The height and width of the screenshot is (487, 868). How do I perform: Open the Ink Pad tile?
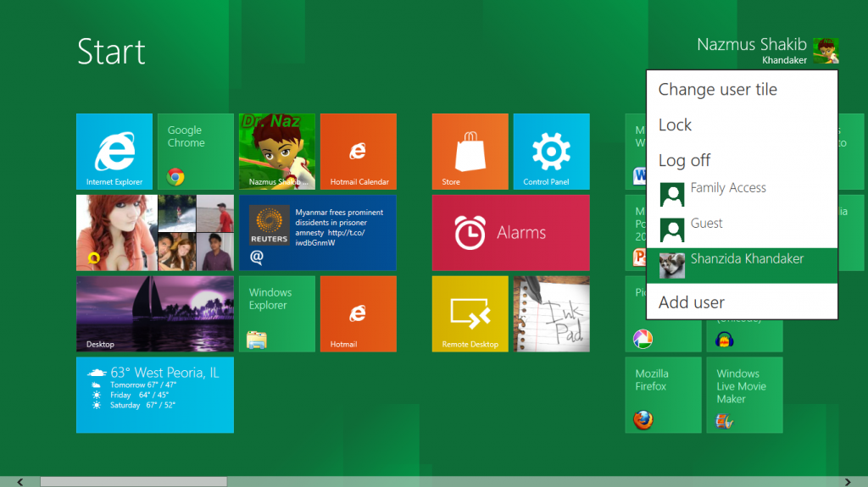pyautogui.click(x=551, y=313)
